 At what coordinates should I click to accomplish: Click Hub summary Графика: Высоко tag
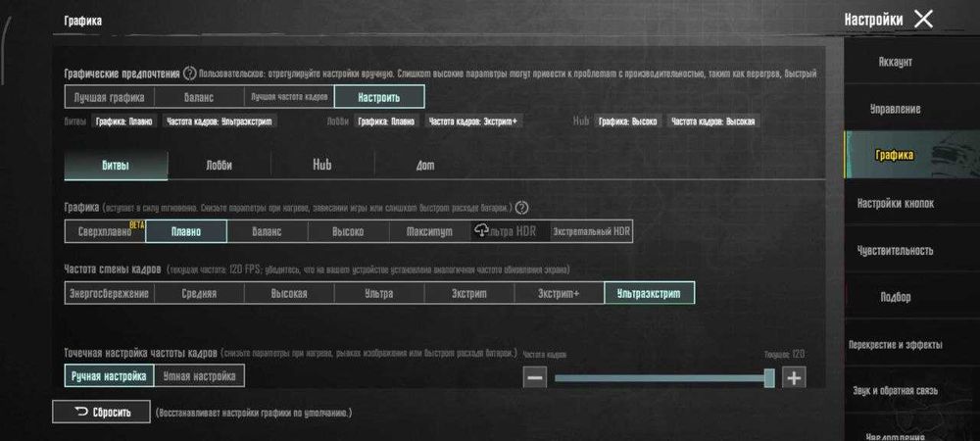[627, 122]
